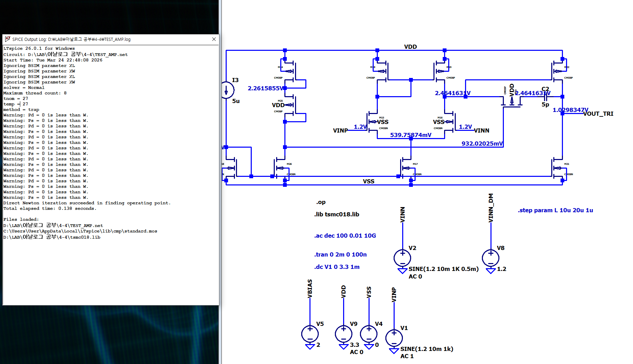Image resolution: width=633 pixels, height=364 pixels.
Task: Click the V8 voltage source symbol
Action: pos(491,258)
